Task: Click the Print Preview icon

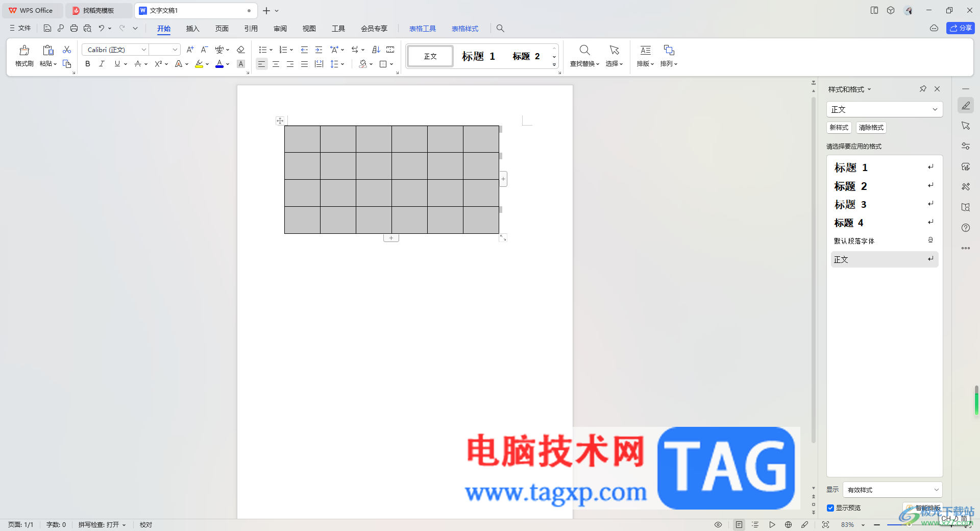Action: [x=87, y=29]
